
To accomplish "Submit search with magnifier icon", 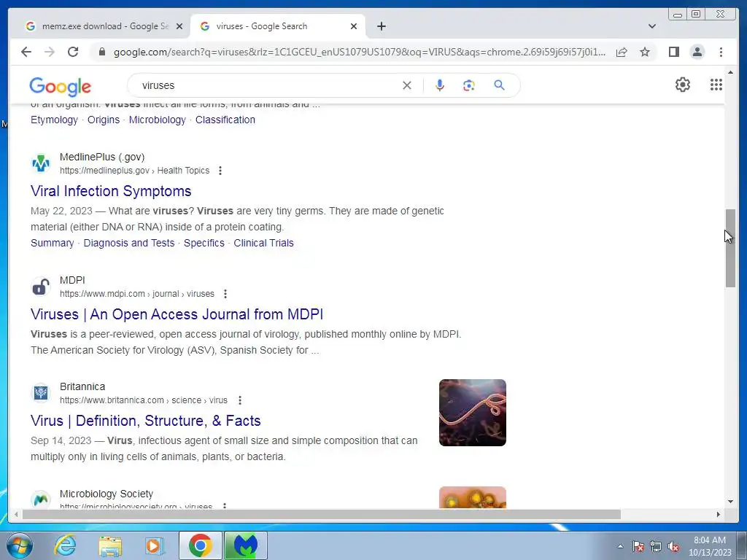I will click(x=499, y=85).
